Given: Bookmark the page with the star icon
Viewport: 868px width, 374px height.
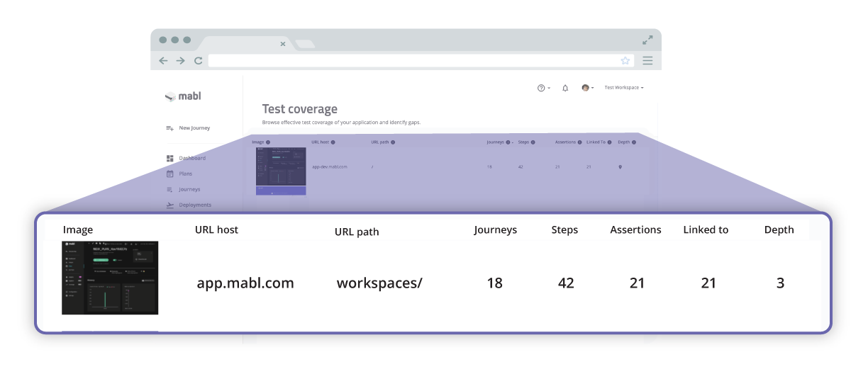Looking at the screenshot, I should click(625, 61).
